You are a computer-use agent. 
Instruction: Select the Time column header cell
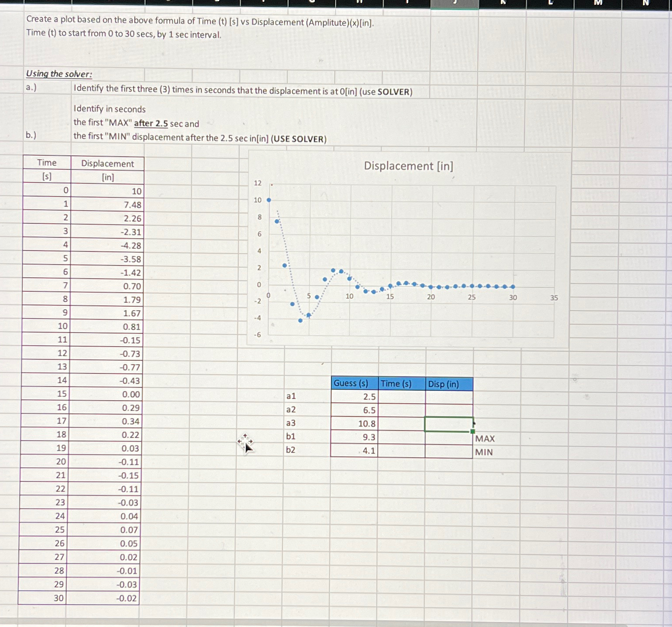pos(47,163)
